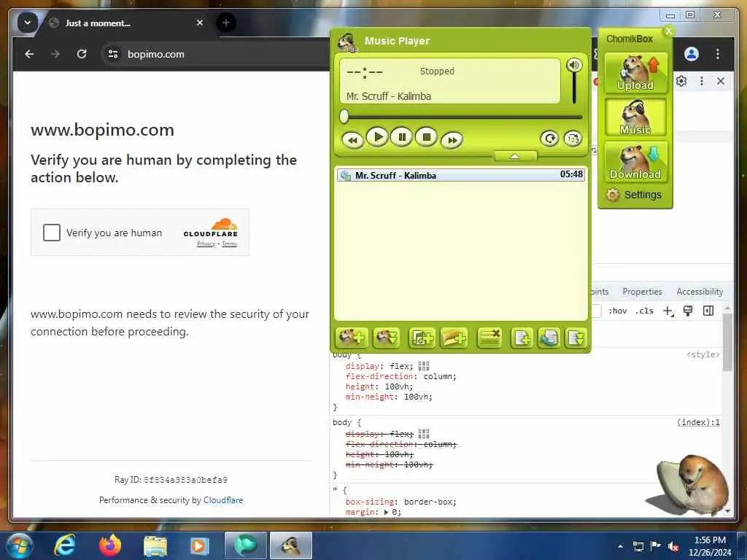
Task: Launch Internet Explorer from the taskbar
Action: click(64, 545)
